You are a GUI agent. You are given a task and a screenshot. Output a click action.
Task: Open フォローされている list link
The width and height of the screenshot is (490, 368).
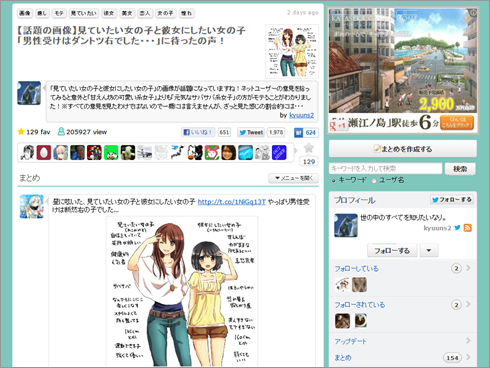(360, 305)
